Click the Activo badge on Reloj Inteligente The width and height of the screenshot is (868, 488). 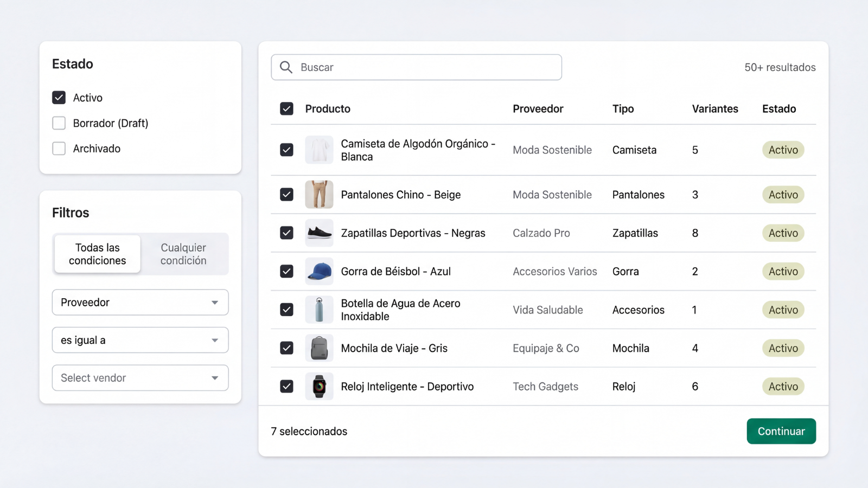(783, 386)
